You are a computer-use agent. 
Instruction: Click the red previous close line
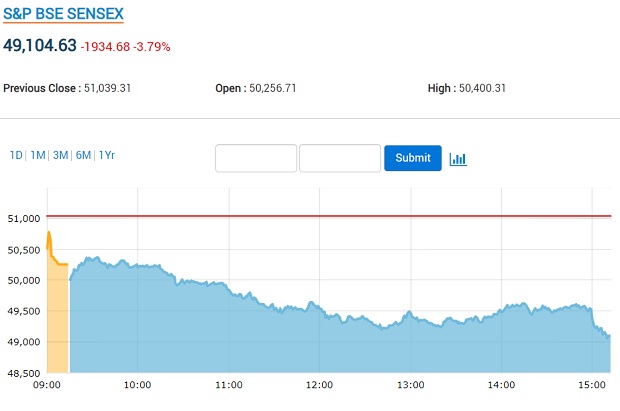pos(330,216)
